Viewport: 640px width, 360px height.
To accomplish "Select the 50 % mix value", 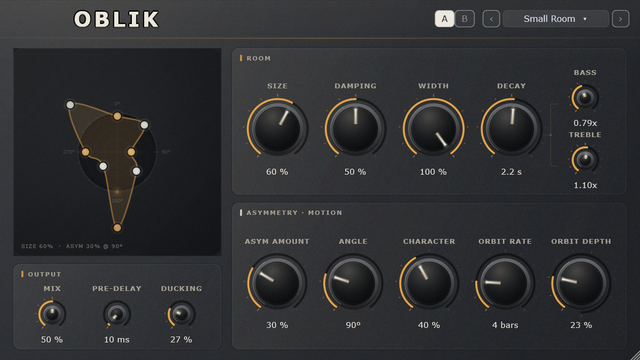I will click(x=52, y=340).
